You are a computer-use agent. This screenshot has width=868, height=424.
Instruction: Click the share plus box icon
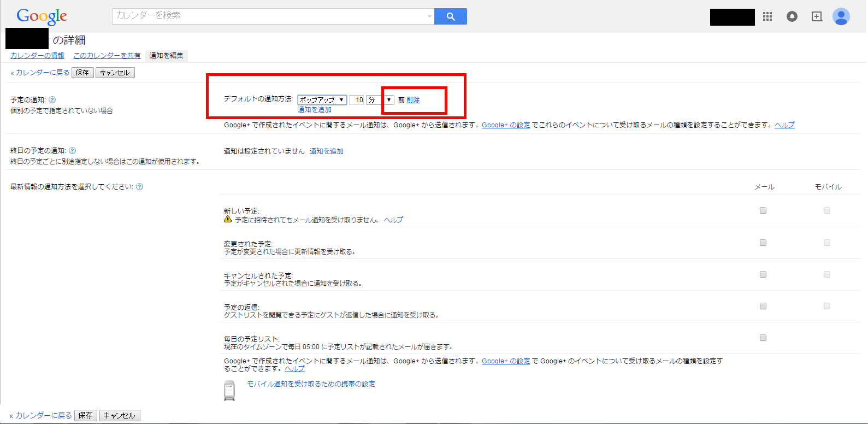pyautogui.click(x=817, y=16)
